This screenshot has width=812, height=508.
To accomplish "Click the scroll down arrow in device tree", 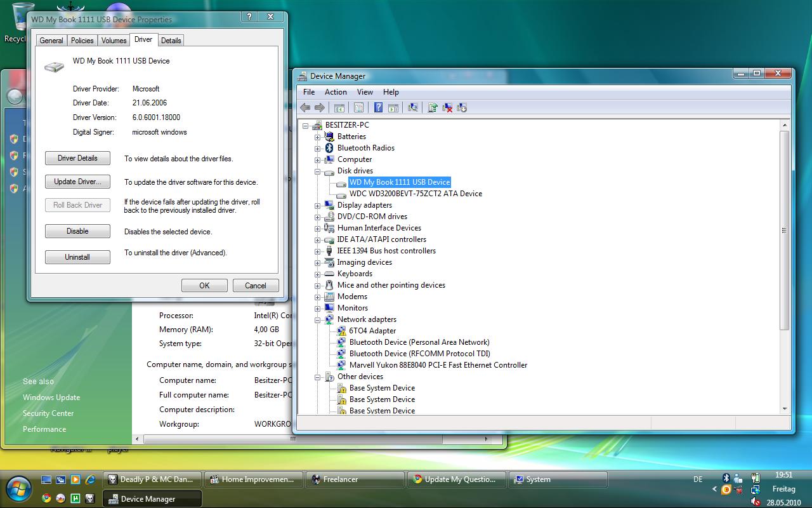I will [785, 409].
